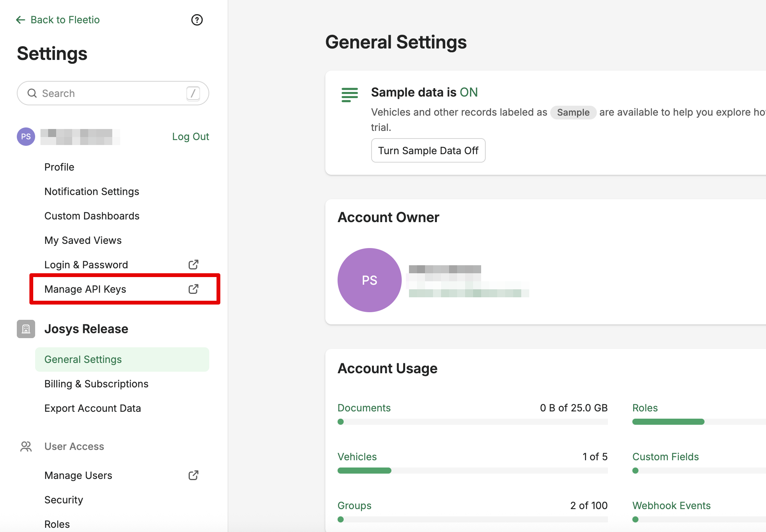Click the help question mark icon
Image resolution: width=766 pixels, height=532 pixels.
(197, 20)
